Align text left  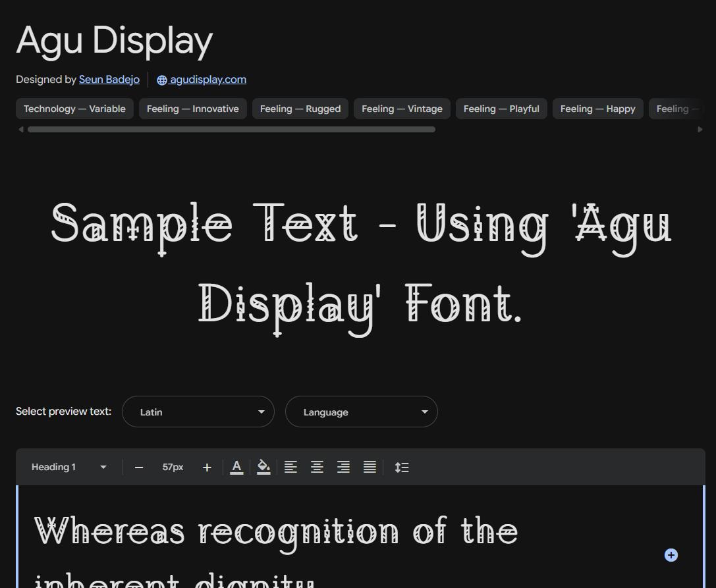pyautogui.click(x=290, y=467)
